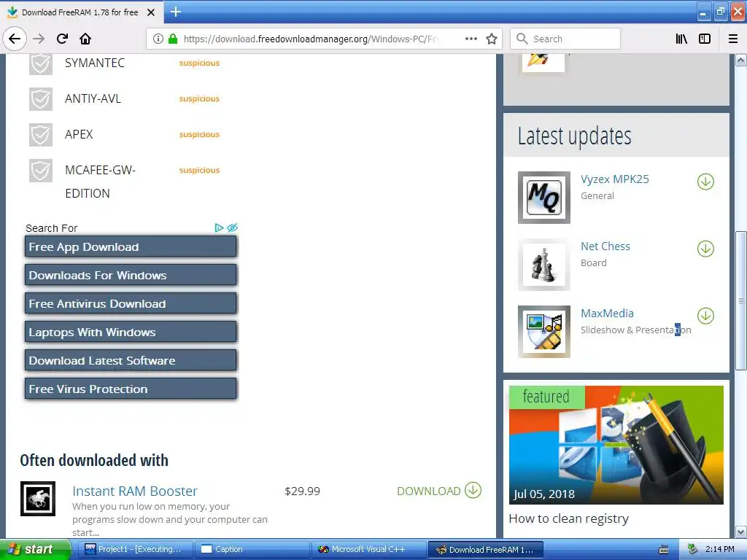The height and width of the screenshot is (560, 747).
Task: Download Net Chess with green arrow
Action: [x=705, y=249]
